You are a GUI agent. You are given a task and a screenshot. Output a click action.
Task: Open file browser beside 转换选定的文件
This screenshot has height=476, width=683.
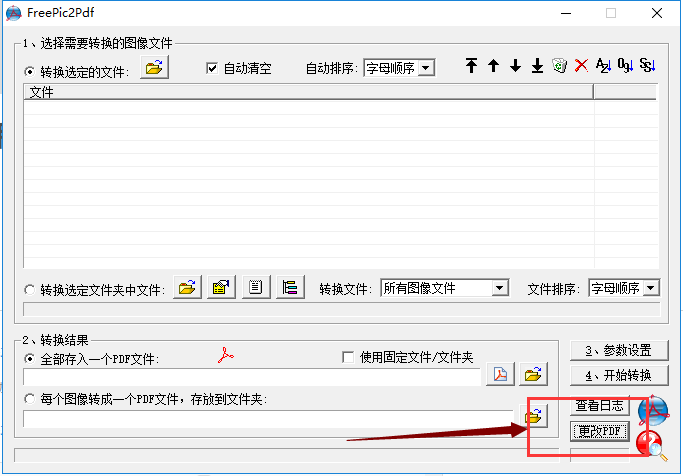pyautogui.click(x=154, y=68)
